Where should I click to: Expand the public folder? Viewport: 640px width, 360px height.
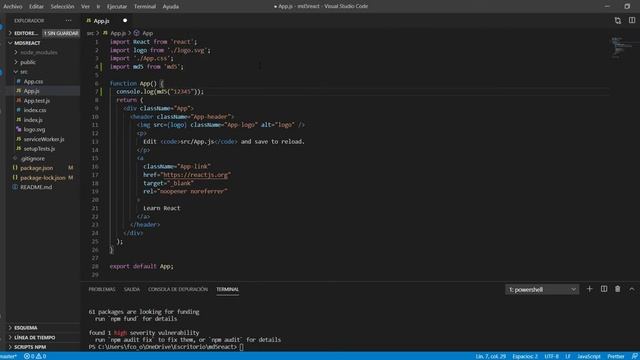(28, 62)
